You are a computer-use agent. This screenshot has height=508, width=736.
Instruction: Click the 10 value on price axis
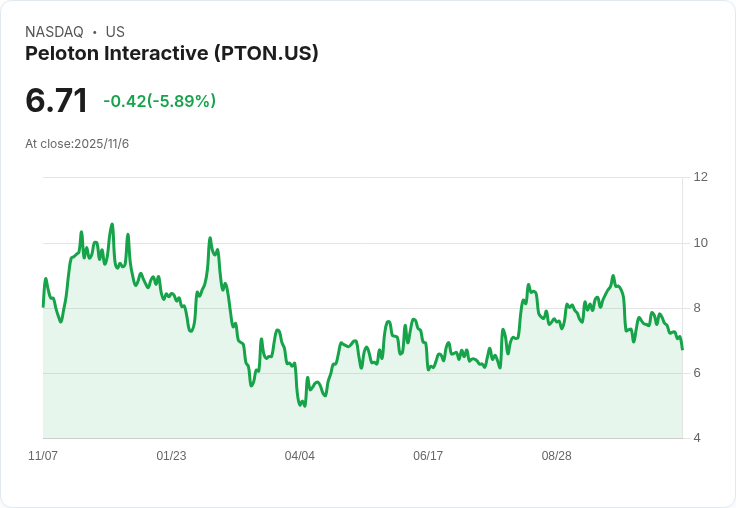coord(700,243)
